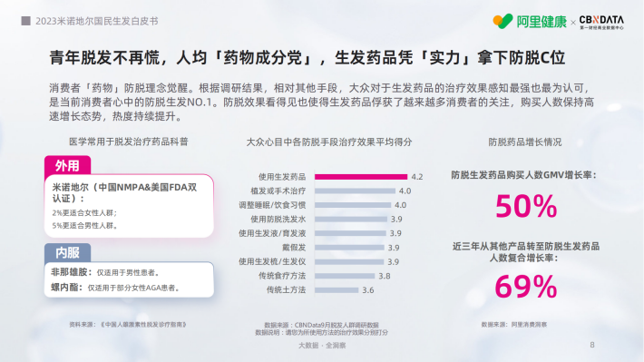Click the minoxidil NMPA & FDA certification text

(124, 192)
